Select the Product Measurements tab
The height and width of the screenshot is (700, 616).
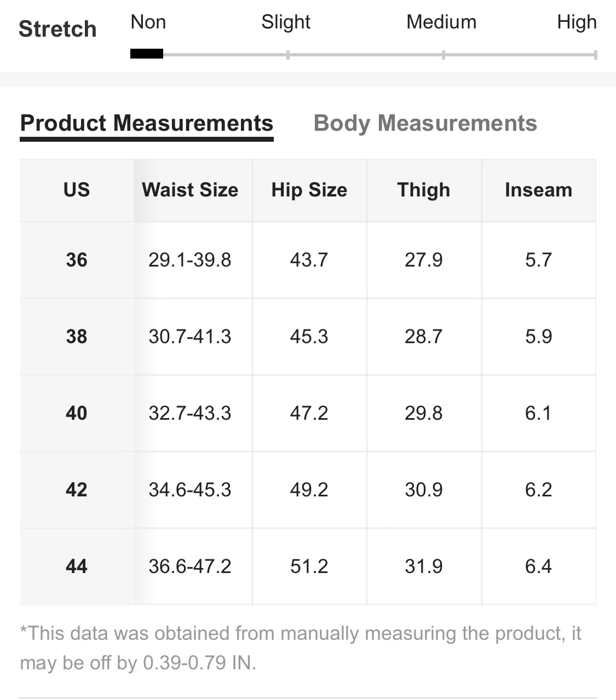point(147,123)
